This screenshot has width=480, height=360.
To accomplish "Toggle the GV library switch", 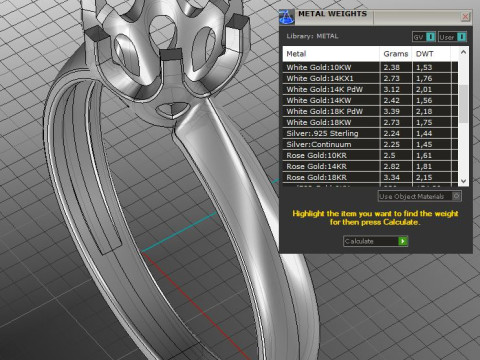I will click(431, 37).
